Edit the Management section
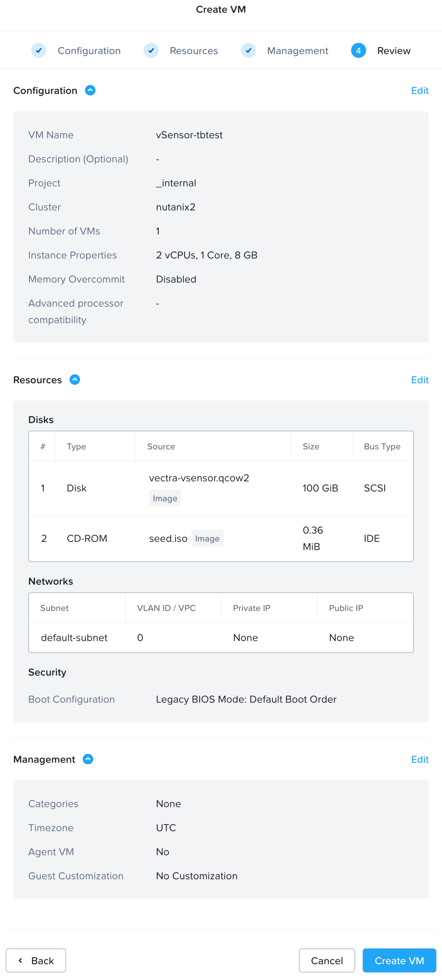Screen dimensions: 442x980 pos(419,759)
